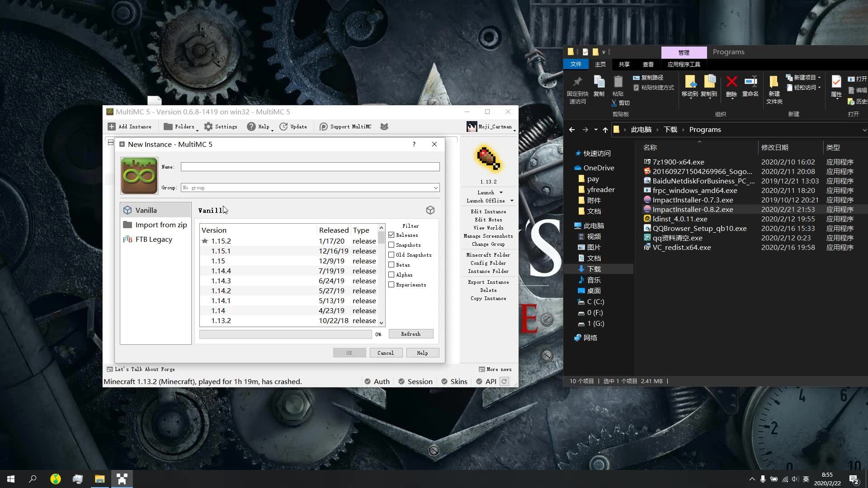The width and height of the screenshot is (868, 488).
Task: Click the Moji_Cartman account avatar
Action: (x=472, y=127)
